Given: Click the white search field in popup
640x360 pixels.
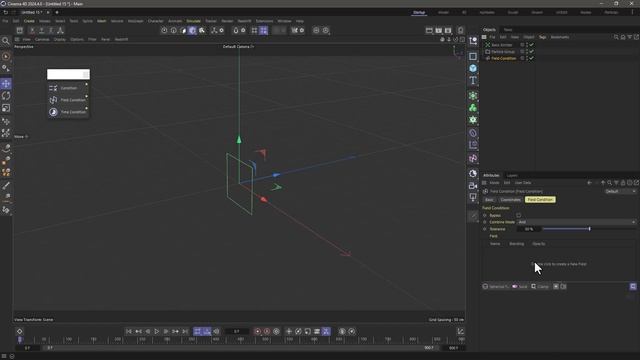Looking at the screenshot, I should (68, 74).
